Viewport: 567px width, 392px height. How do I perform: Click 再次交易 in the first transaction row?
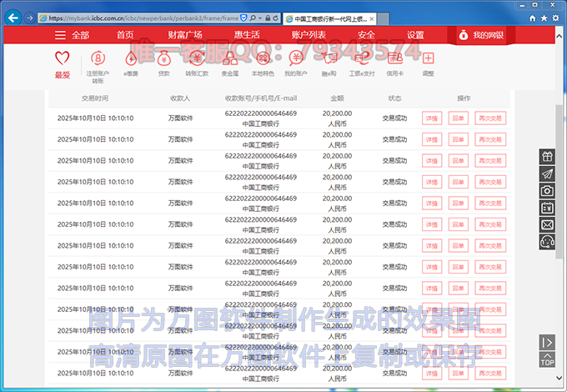coord(491,118)
